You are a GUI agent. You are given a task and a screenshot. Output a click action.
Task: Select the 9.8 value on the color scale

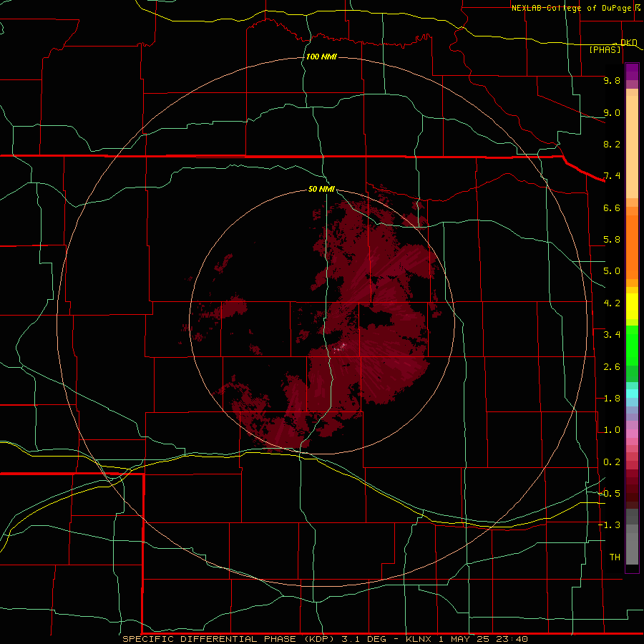(612, 80)
